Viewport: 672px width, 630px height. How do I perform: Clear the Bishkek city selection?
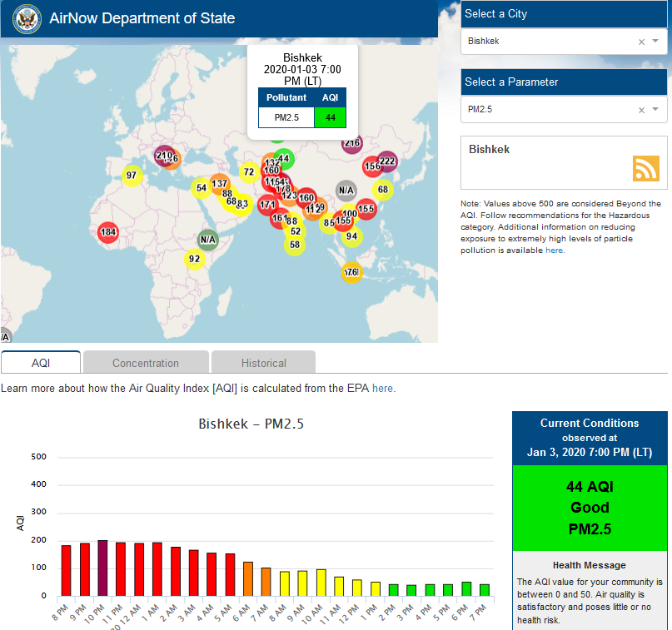[641, 42]
